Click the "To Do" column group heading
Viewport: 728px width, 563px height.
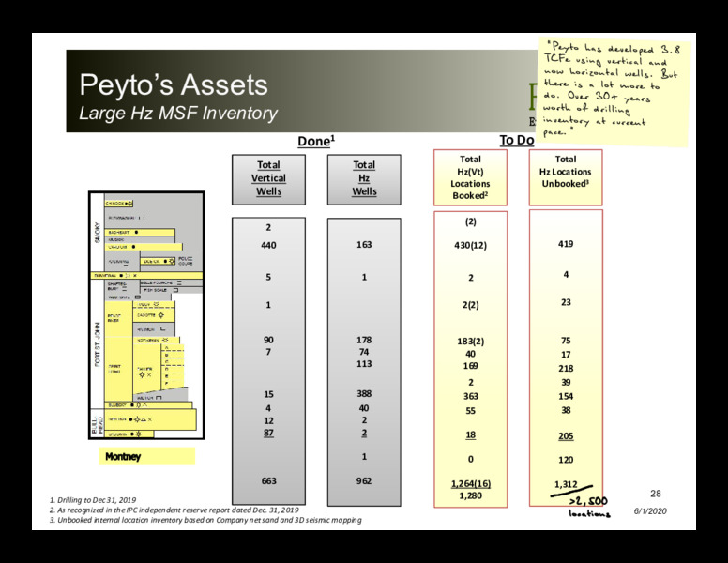click(517, 140)
